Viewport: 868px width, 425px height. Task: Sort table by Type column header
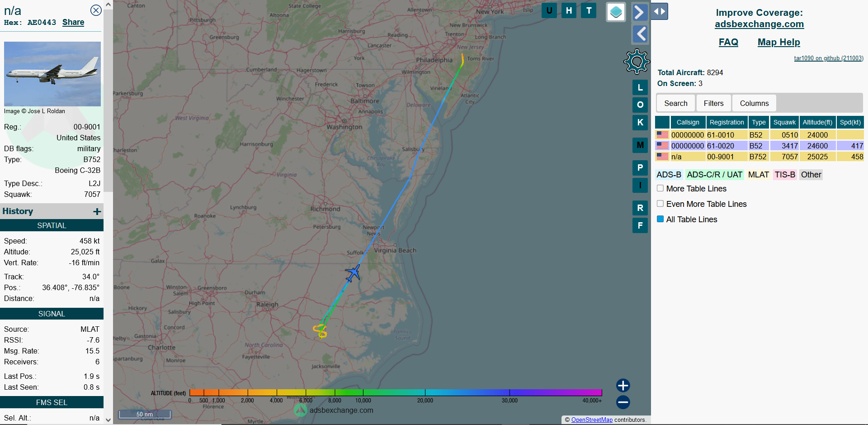click(x=759, y=122)
